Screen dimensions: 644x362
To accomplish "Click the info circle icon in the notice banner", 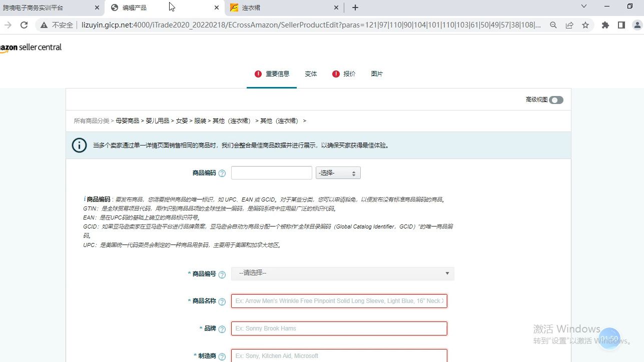I will click(79, 145).
